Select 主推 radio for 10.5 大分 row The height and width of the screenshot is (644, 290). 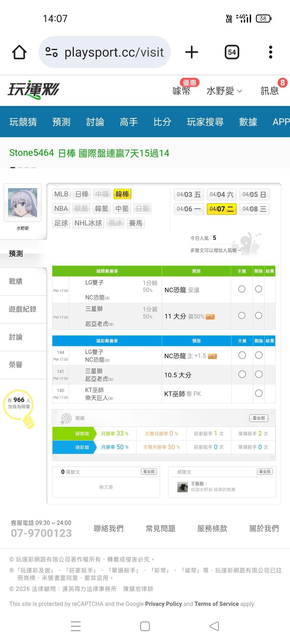(x=242, y=374)
